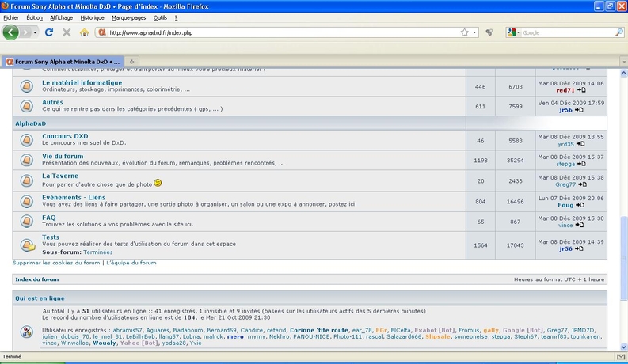Select the Forum Sony Alpha browser tab
Viewport: 628px width, 364px height.
pos(63,62)
